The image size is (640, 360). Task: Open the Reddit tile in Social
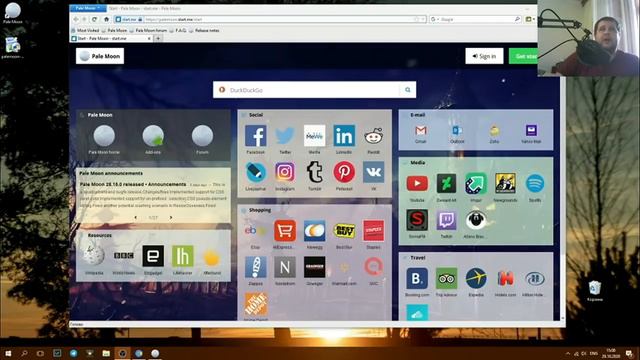[373, 136]
